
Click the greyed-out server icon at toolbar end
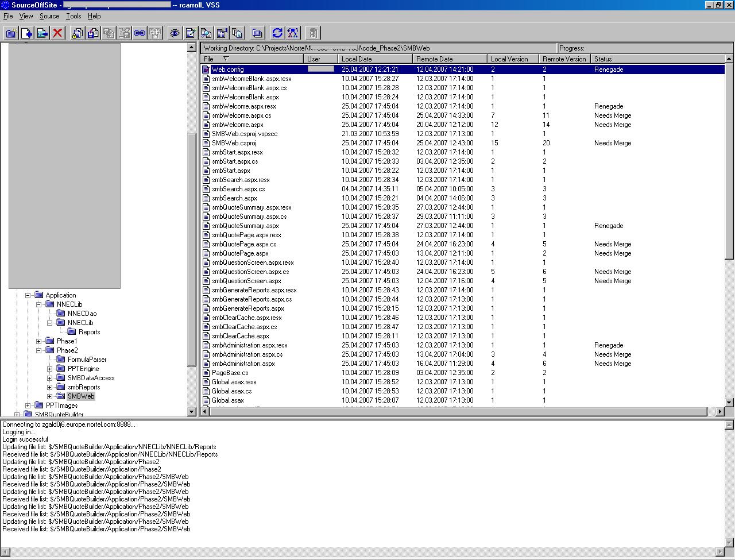(313, 33)
